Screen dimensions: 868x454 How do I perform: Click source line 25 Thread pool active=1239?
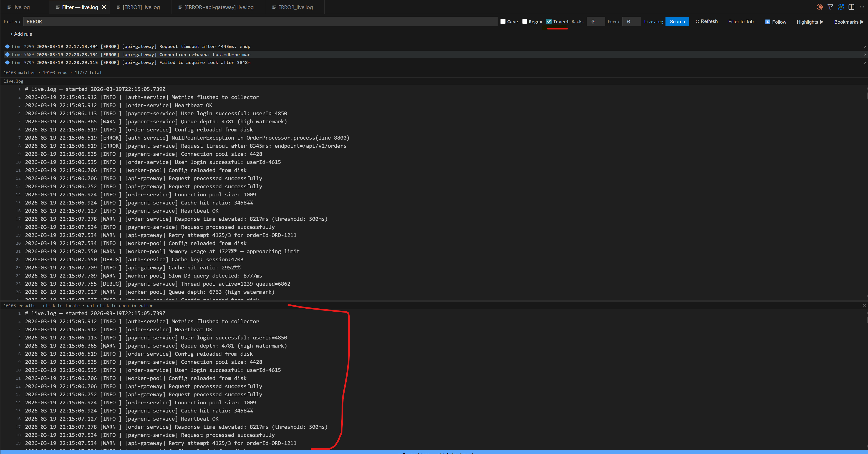pyautogui.click(x=158, y=284)
